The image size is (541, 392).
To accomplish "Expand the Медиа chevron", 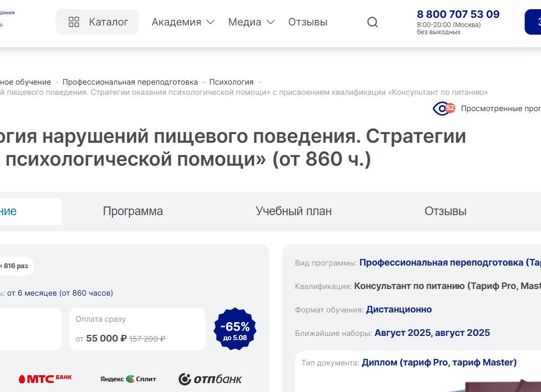I will (270, 22).
